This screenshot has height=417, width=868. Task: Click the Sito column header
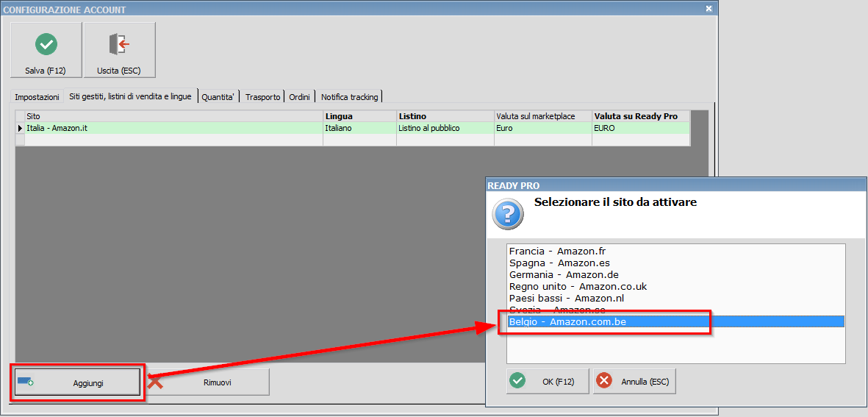[174, 116]
